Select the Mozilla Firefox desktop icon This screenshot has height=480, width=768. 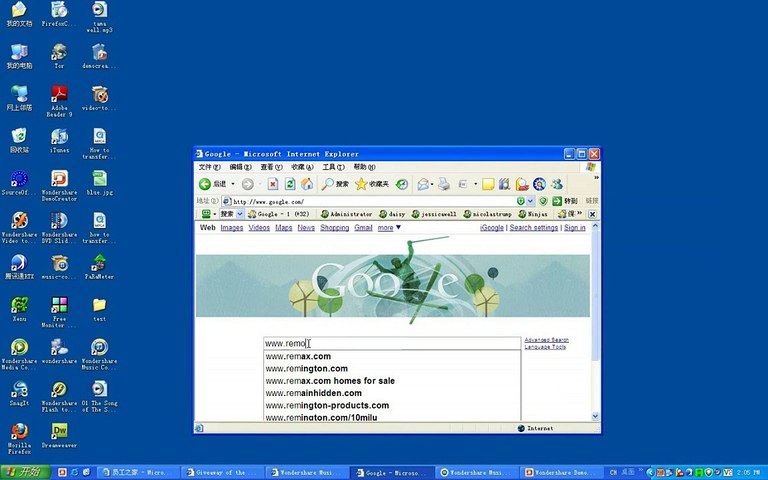[x=19, y=438]
